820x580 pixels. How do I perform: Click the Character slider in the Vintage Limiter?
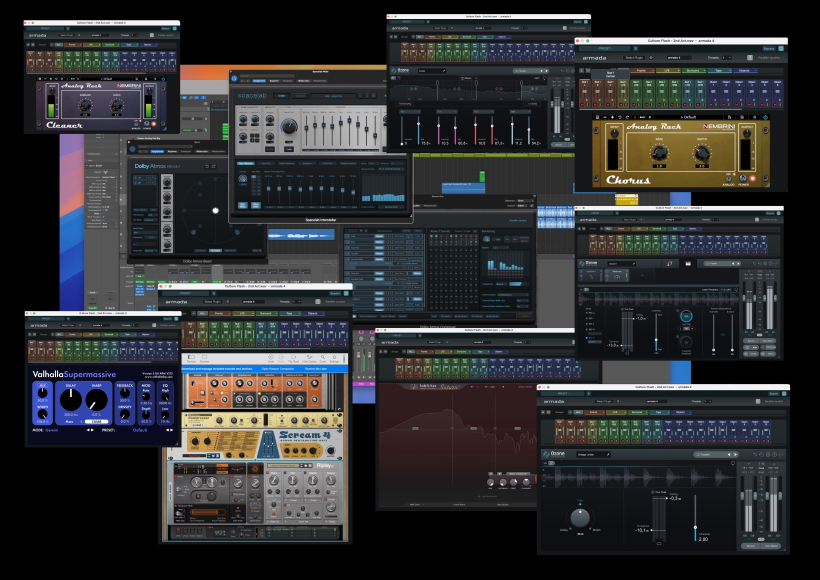[x=696, y=527]
